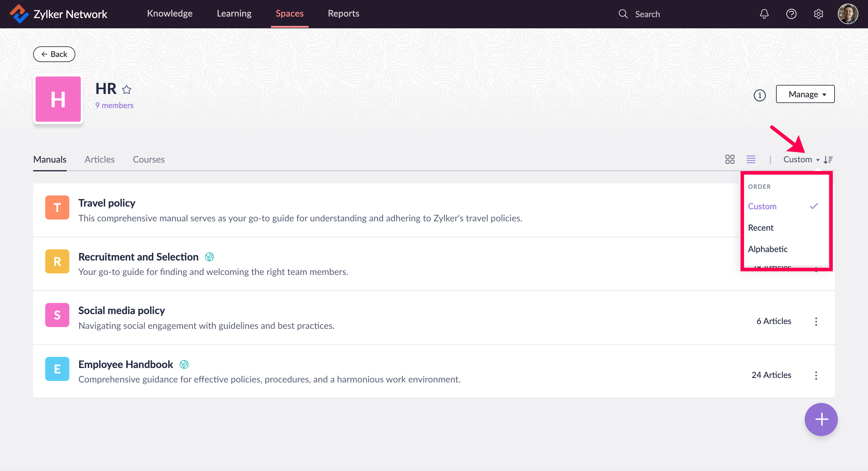Open the Knowledge menu item

[x=169, y=14]
